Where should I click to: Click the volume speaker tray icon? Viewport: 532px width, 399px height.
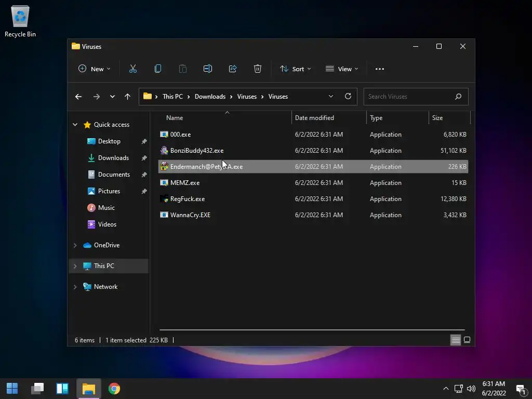pos(471,389)
